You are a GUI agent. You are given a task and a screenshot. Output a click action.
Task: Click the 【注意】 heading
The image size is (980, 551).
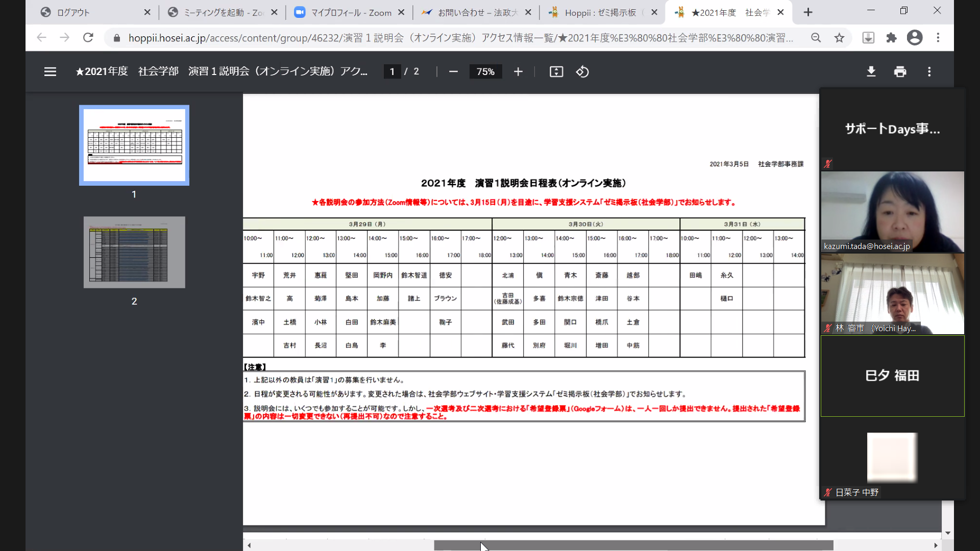tap(255, 367)
